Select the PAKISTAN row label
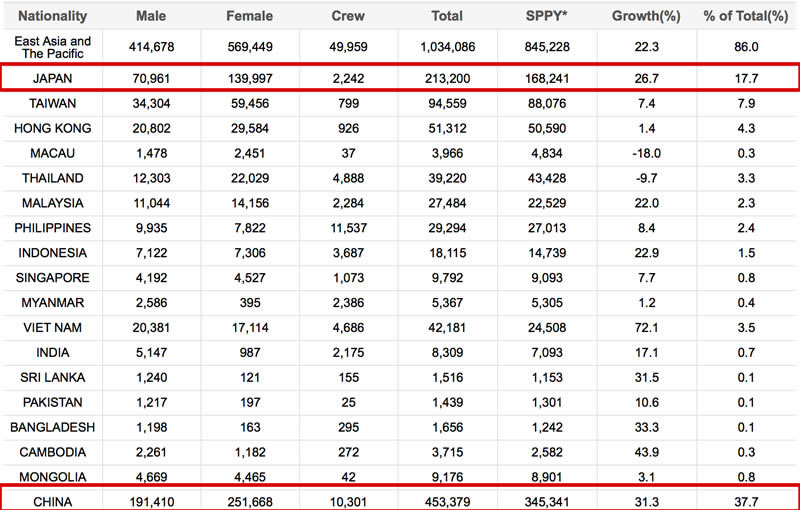 pos(53,403)
